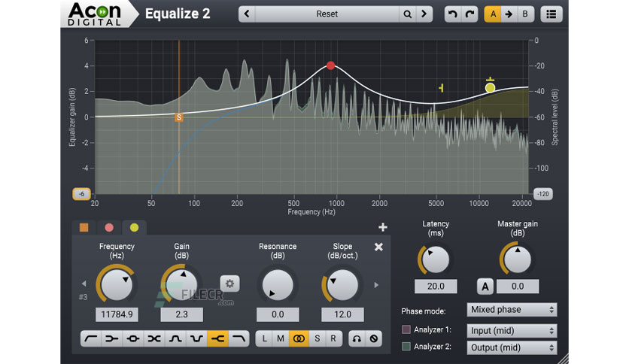
Task: Click the -6 gain range button
Action: coord(81,194)
